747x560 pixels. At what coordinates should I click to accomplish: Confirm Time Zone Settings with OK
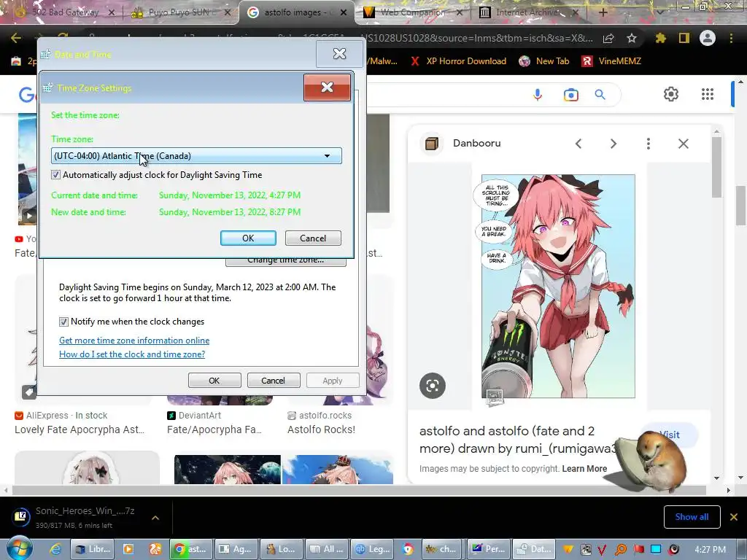(248, 238)
